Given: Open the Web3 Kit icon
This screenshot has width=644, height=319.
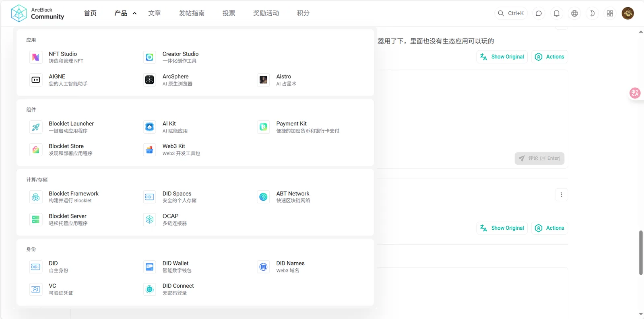Looking at the screenshot, I should point(149,149).
